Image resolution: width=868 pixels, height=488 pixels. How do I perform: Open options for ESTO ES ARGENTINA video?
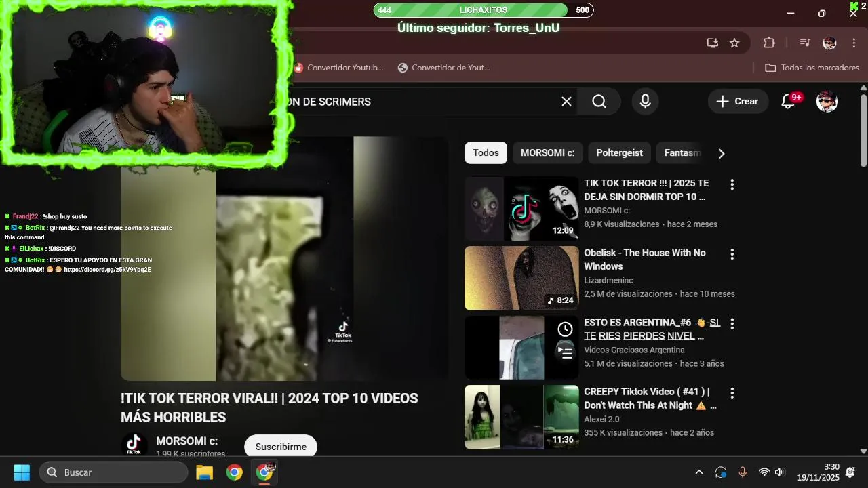point(732,324)
